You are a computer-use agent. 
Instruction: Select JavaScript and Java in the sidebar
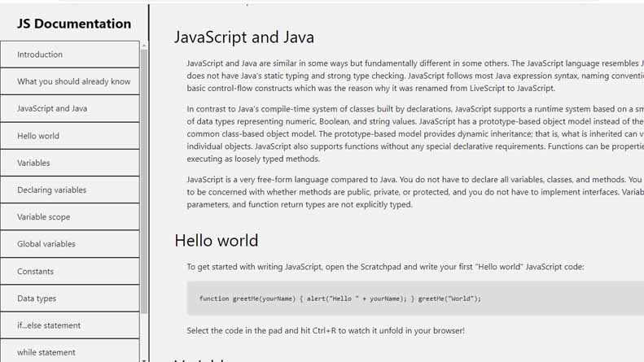point(52,108)
